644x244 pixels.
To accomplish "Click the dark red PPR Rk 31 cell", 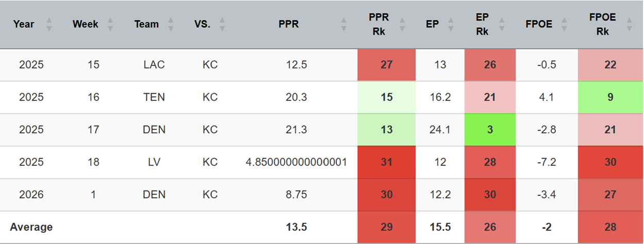I will (x=386, y=162).
